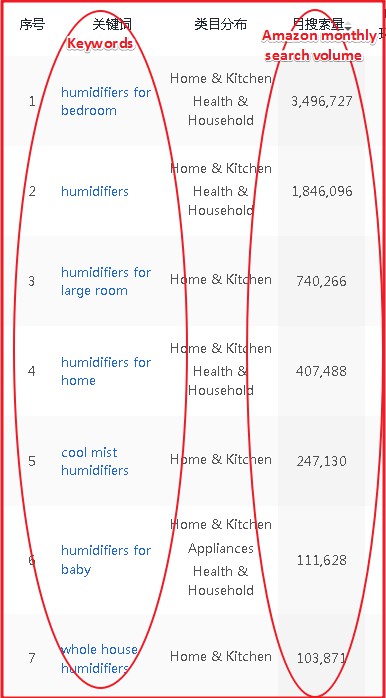The width and height of the screenshot is (386, 698).
Task: Select search volume cell 111,628
Action: point(321,560)
